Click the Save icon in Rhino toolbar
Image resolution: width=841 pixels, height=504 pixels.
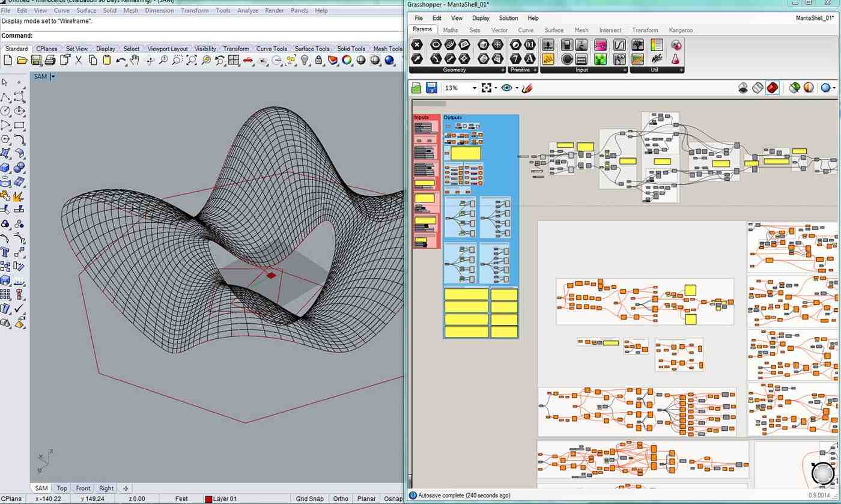click(36, 60)
